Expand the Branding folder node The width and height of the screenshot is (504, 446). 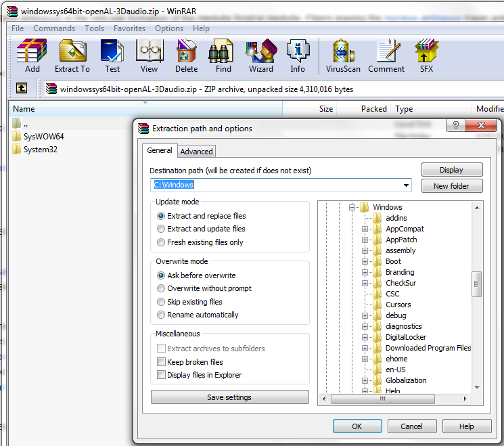tap(365, 272)
